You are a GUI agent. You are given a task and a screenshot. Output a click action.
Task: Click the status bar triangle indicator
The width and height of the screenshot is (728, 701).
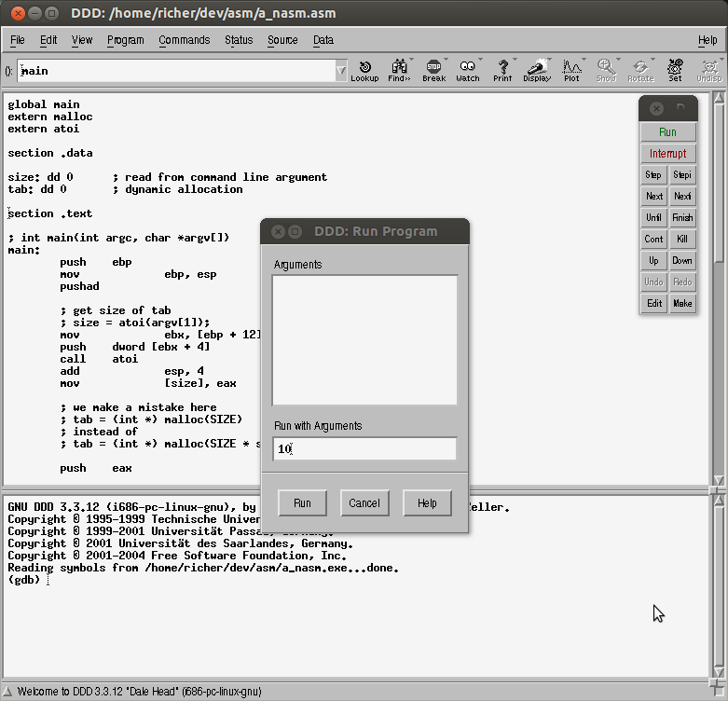[7, 692]
